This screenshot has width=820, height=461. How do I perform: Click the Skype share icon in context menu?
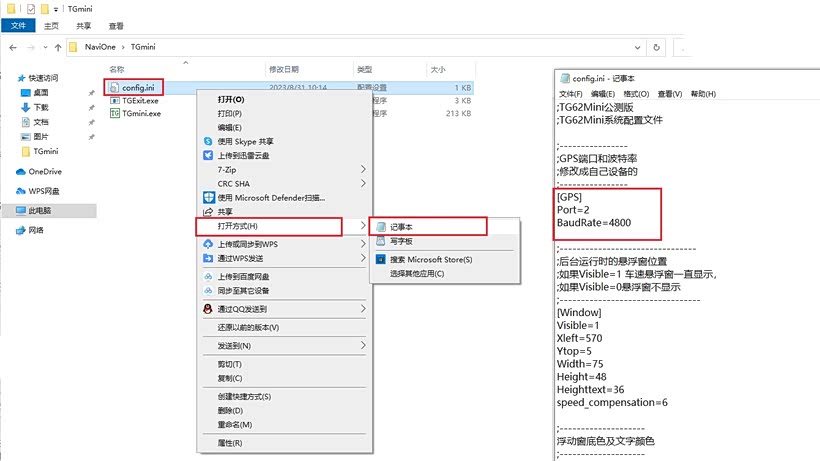pyautogui.click(x=209, y=142)
